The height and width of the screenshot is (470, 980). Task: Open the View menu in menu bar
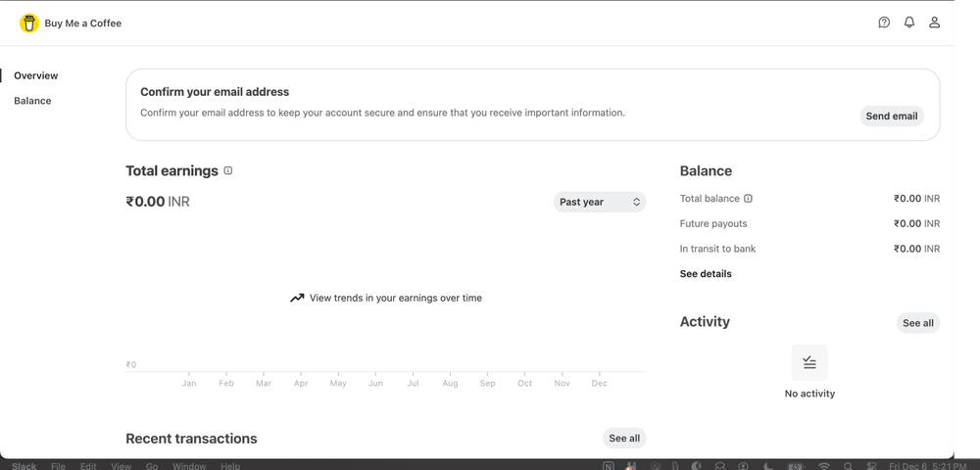[121, 466]
